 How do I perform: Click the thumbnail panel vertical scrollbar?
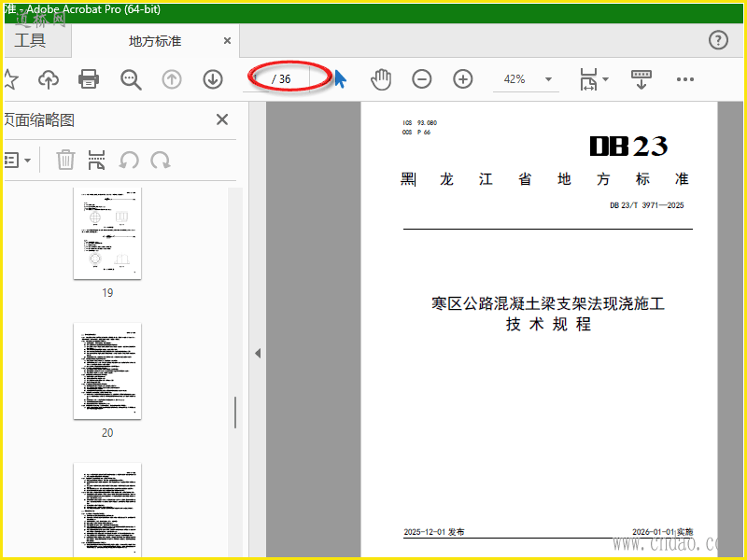pos(235,413)
